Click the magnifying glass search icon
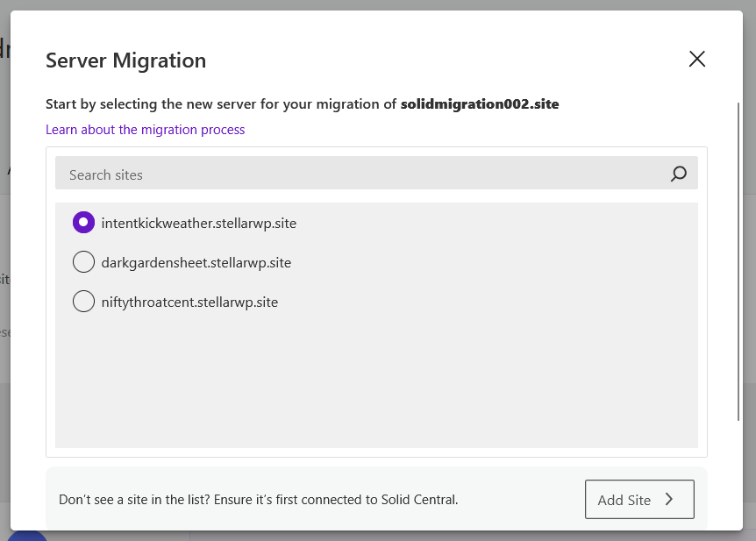 [x=678, y=174]
